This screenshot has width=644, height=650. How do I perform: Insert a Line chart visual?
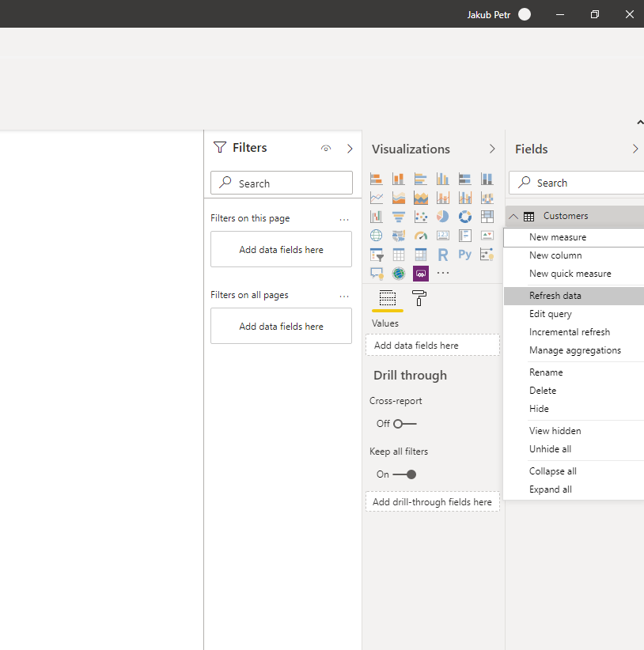point(376,198)
